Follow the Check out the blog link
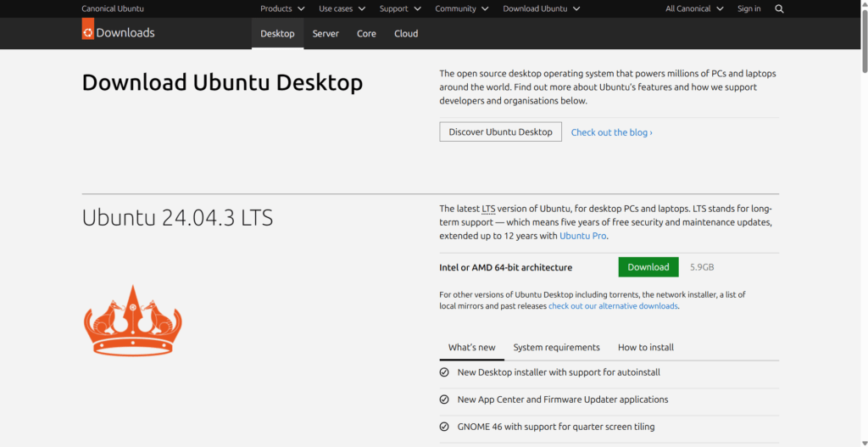Image resolution: width=868 pixels, height=447 pixels. tap(612, 132)
